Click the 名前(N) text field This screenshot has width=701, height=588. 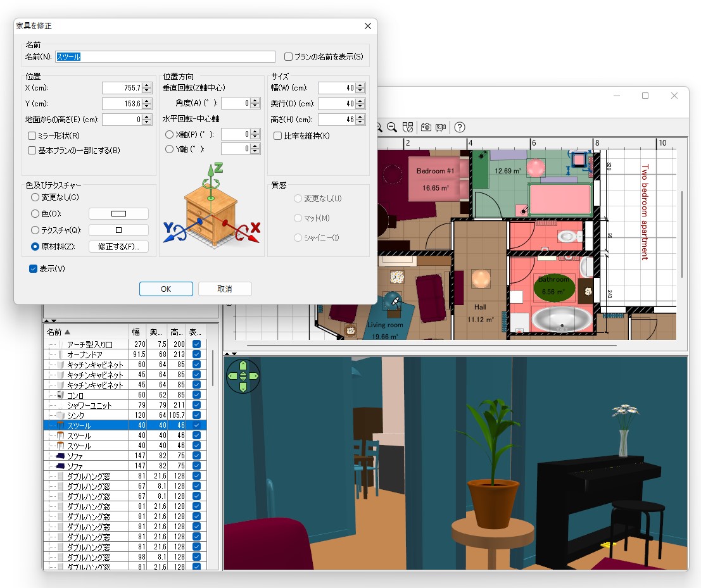pyautogui.click(x=165, y=57)
